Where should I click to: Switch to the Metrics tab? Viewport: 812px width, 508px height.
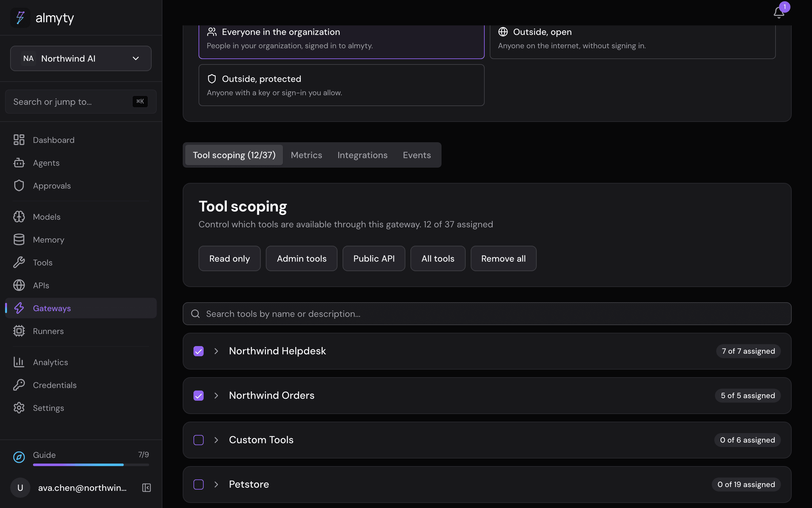point(306,155)
